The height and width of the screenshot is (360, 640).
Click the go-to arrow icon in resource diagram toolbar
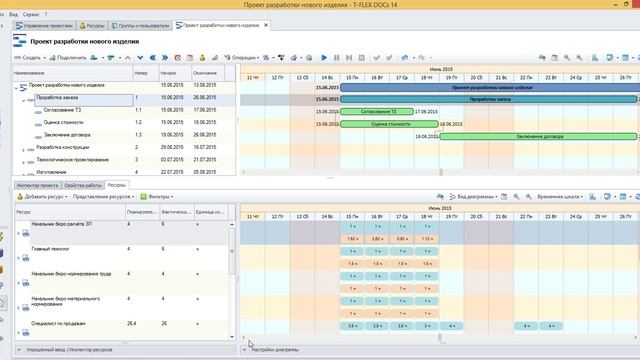[x=440, y=197]
